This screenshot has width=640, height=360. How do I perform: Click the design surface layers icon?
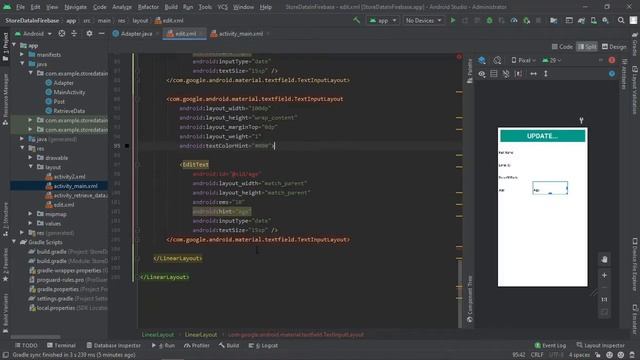click(x=482, y=60)
